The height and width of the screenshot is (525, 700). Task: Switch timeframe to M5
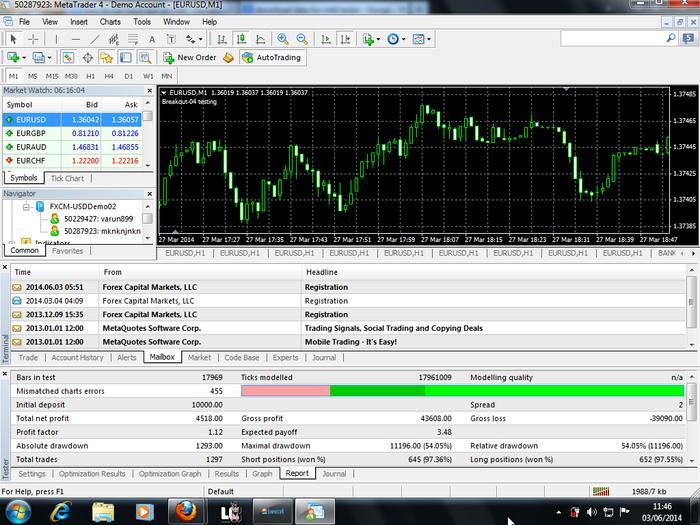pyautogui.click(x=33, y=76)
